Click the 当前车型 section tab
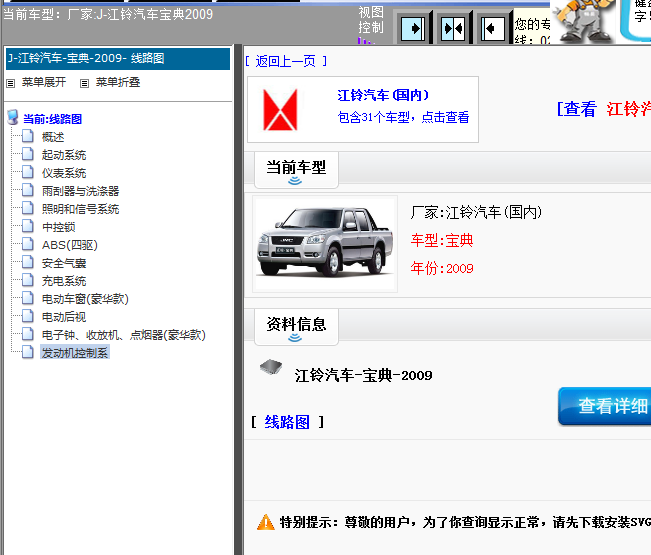Image resolution: width=651 pixels, height=555 pixels. (296, 170)
